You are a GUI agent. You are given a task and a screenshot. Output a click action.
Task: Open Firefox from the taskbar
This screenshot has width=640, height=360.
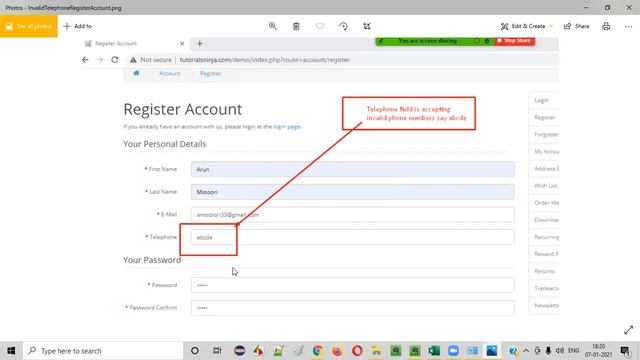(x=337, y=351)
